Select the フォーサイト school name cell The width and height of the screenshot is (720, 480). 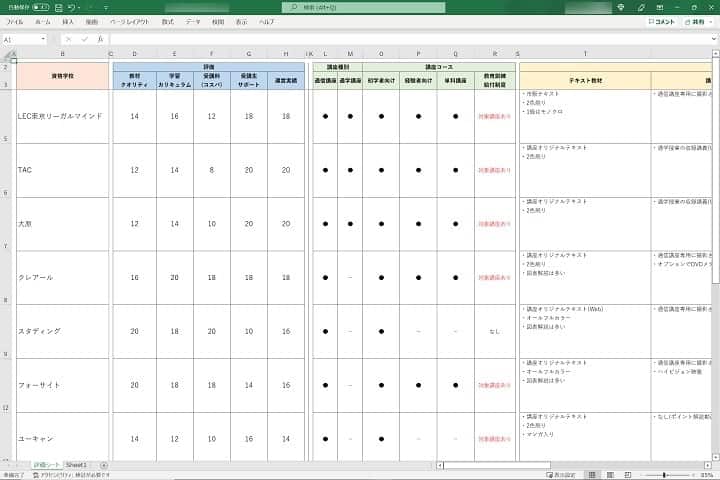click(62, 385)
